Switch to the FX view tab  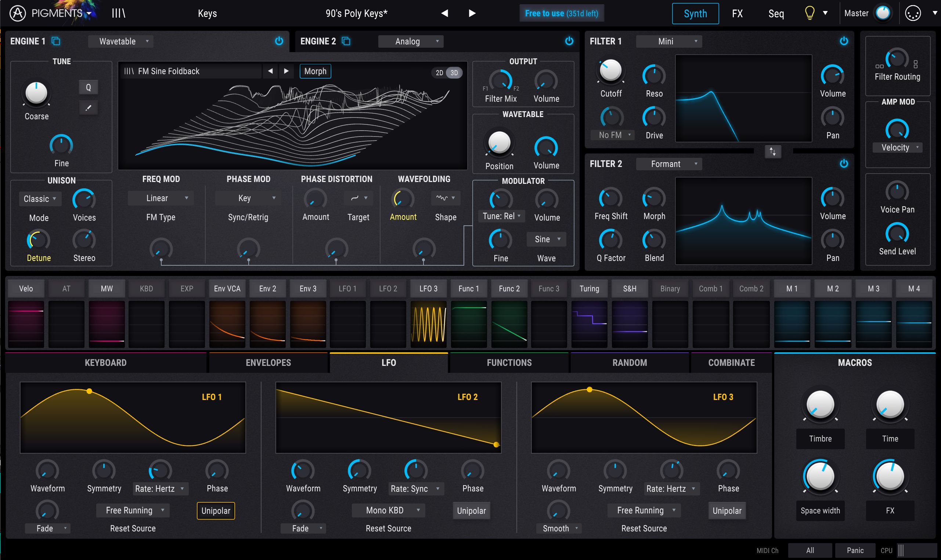737,14
